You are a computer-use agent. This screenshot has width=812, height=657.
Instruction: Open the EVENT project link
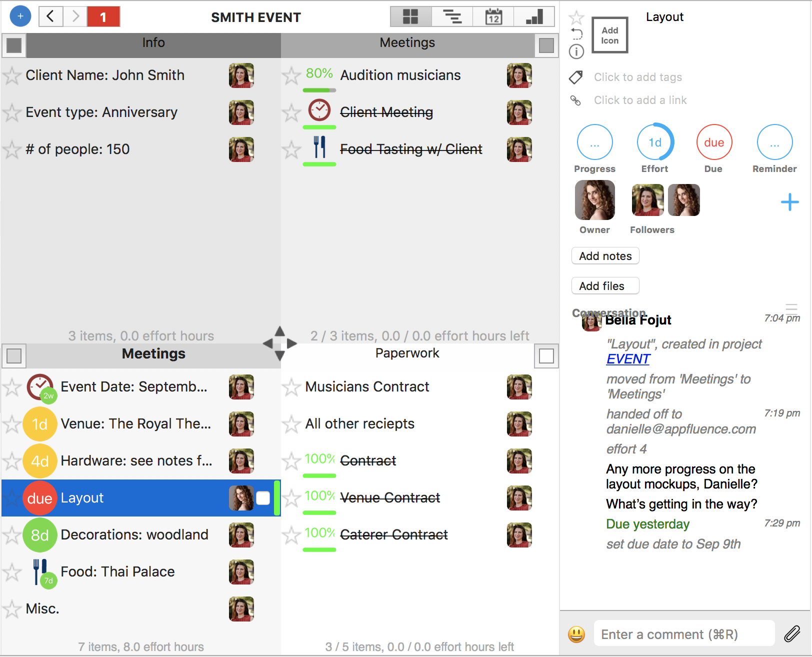click(628, 359)
